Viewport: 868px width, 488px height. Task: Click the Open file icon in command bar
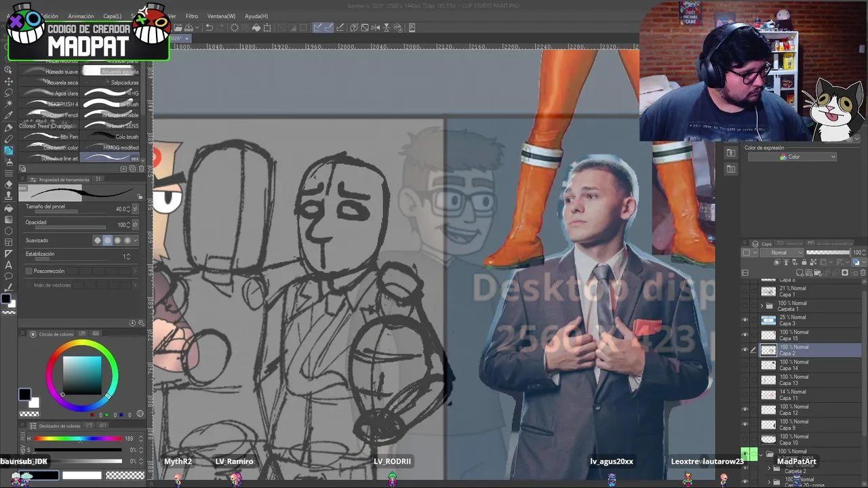tap(177, 28)
